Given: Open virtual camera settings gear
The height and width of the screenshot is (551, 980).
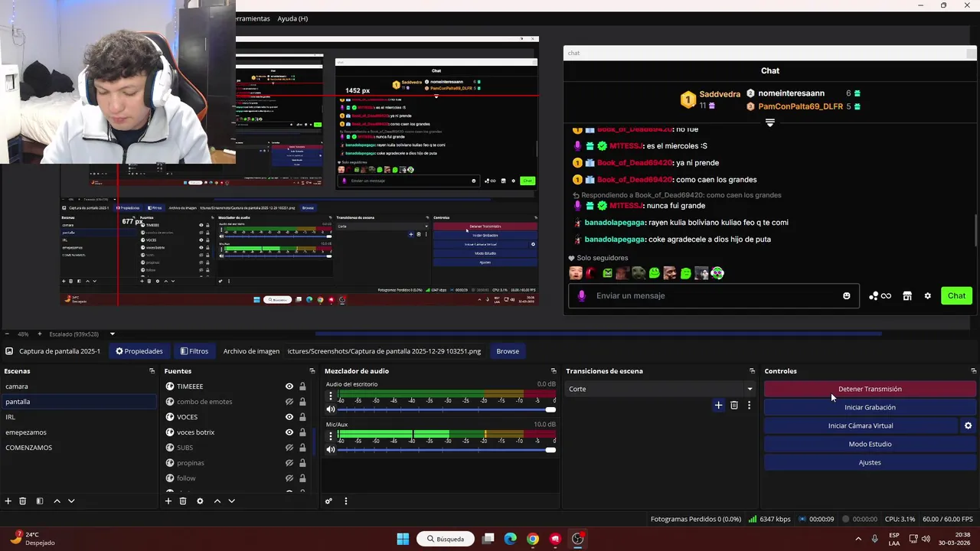Looking at the screenshot, I should coord(968,425).
